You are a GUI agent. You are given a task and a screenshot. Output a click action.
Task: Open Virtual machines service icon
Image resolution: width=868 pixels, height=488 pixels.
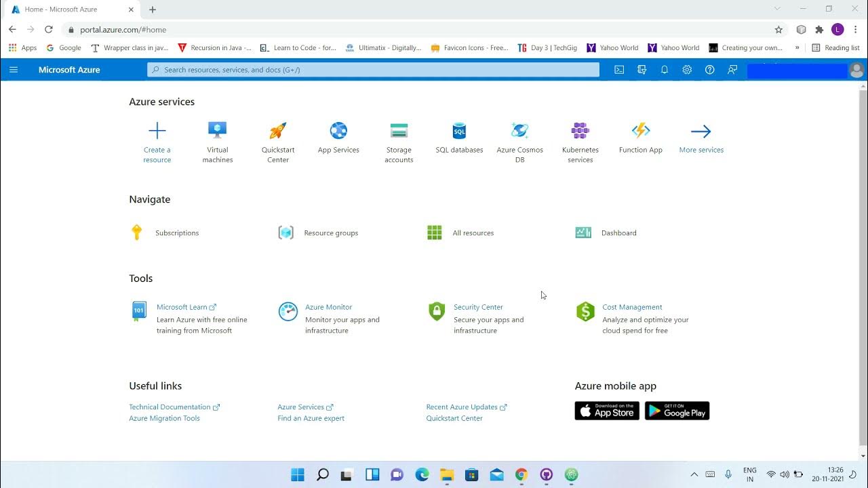click(218, 131)
